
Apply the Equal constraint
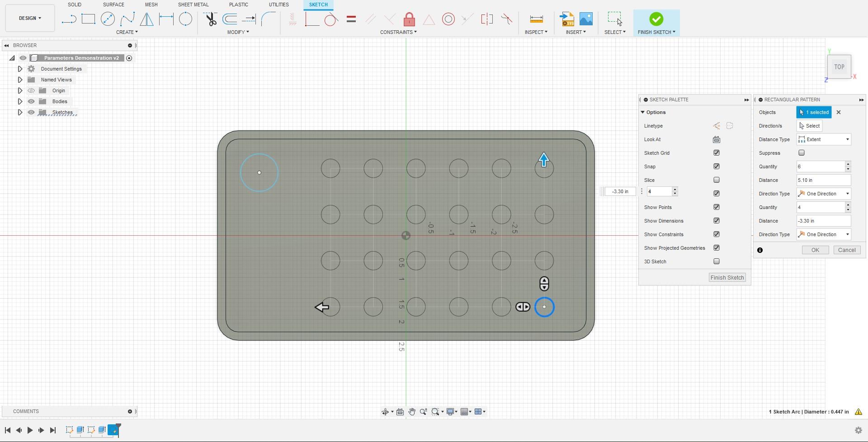[x=351, y=19]
